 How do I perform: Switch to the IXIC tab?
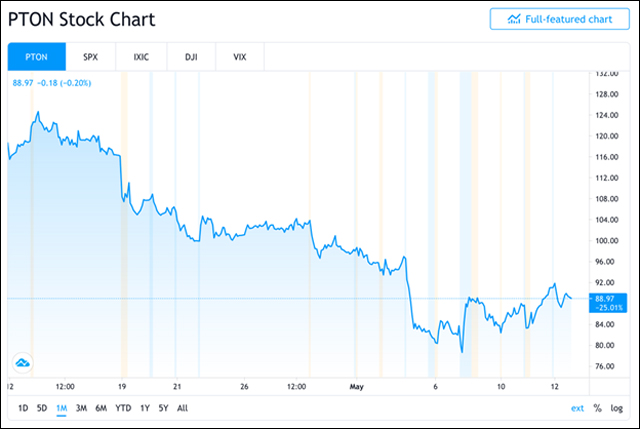tap(140, 57)
